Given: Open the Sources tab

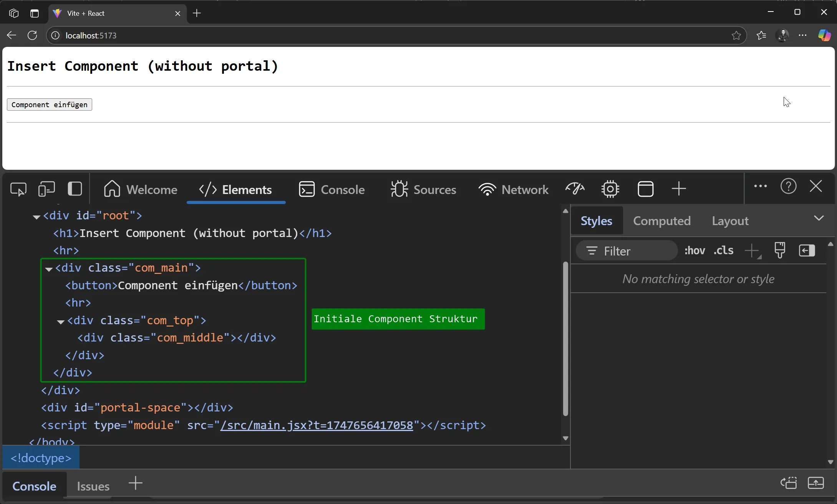Looking at the screenshot, I should pos(423,189).
